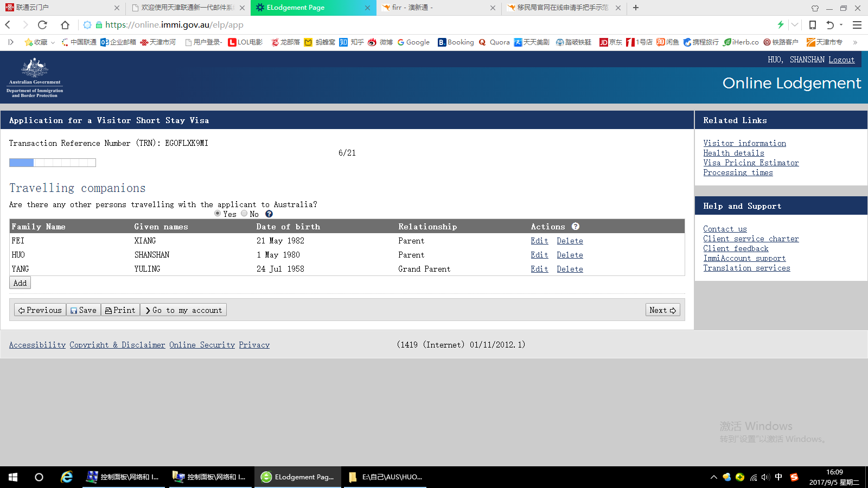Open Windows Start menu
This screenshot has height=488, width=868.
(x=13, y=477)
